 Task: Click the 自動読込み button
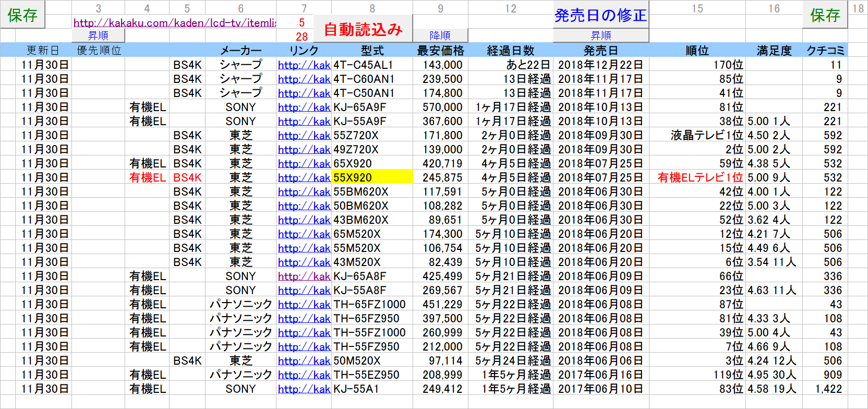pos(363,29)
